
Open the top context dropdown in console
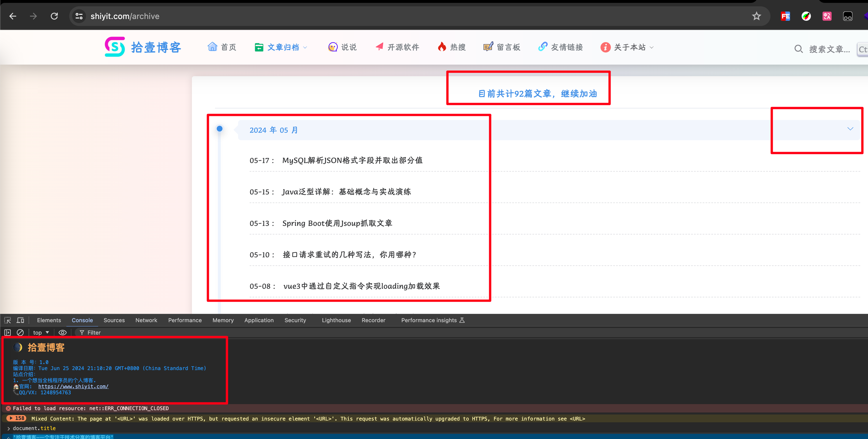coord(41,333)
